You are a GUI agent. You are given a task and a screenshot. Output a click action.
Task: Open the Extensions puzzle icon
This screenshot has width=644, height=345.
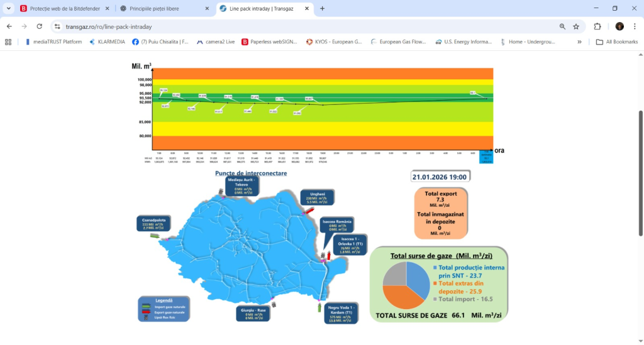click(x=597, y=26)
